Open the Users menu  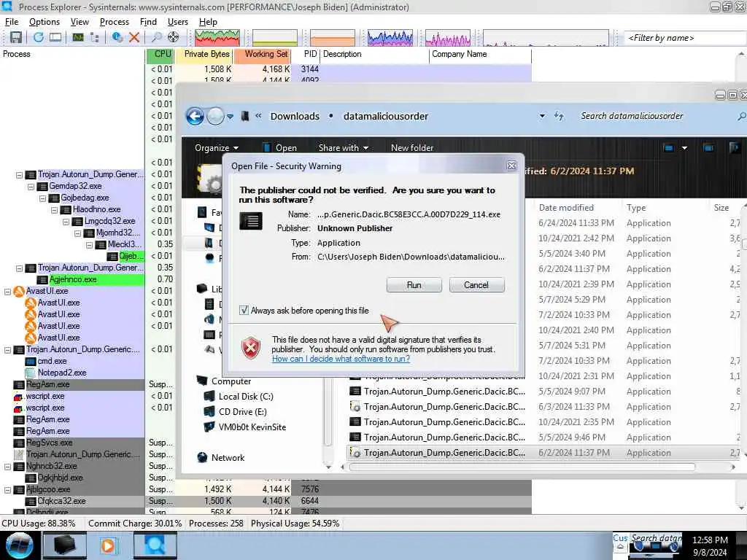point(178,22)
